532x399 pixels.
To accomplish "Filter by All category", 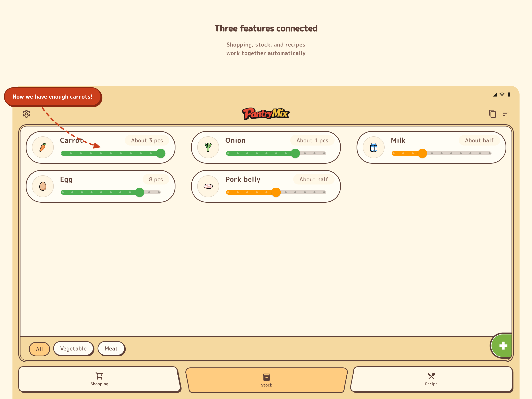I will click(x=40, y=349).
